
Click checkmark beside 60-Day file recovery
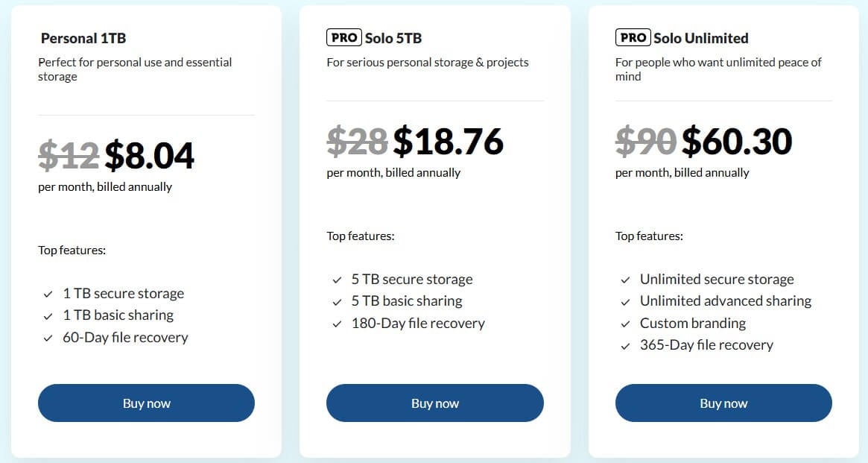point(46,337)
